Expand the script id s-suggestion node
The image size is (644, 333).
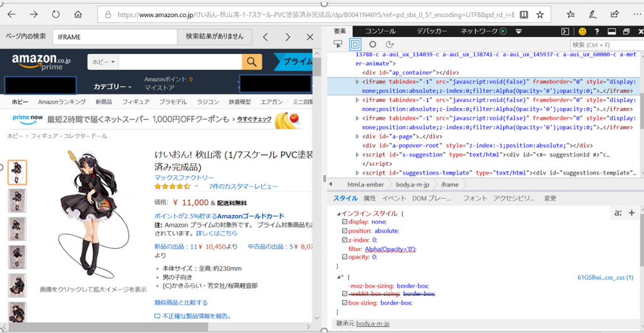pyautogui.click(x=357, y=155)
